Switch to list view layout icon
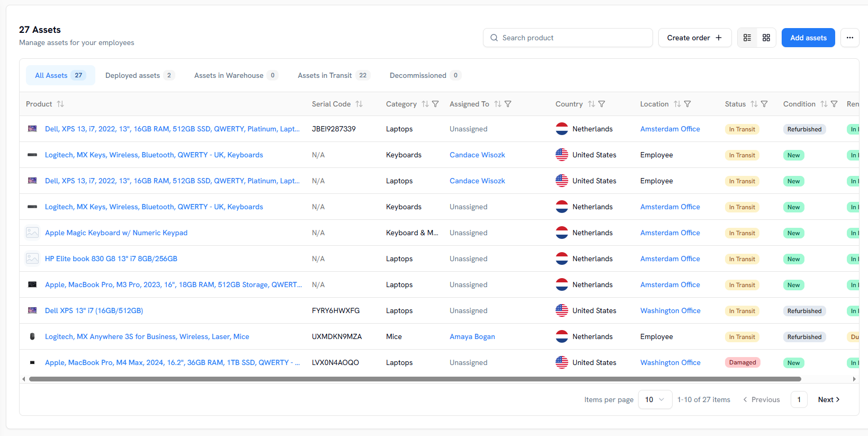 click(747, 38)
